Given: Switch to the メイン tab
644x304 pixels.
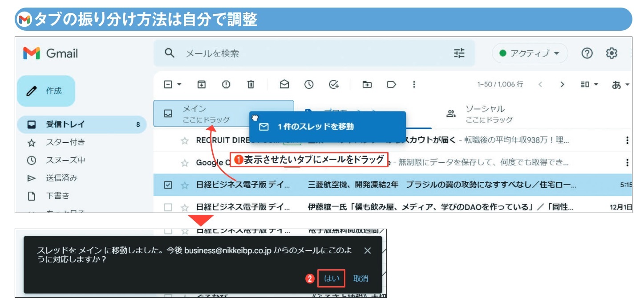Looking at the screenshot, I should point(224,114).
